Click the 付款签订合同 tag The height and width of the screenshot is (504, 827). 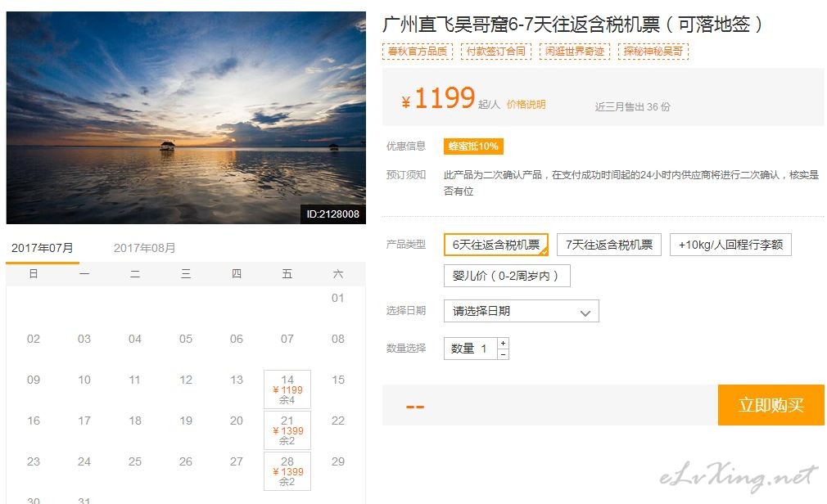point(495,52)
